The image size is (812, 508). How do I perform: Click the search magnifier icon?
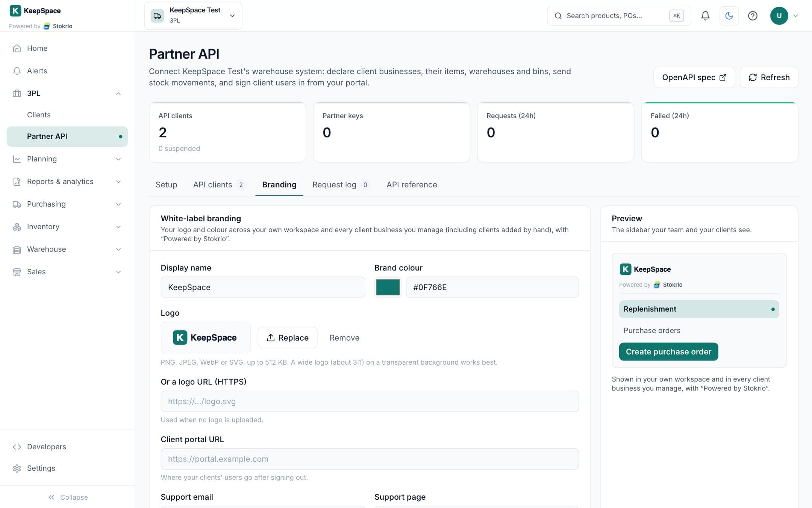[558, 16]
